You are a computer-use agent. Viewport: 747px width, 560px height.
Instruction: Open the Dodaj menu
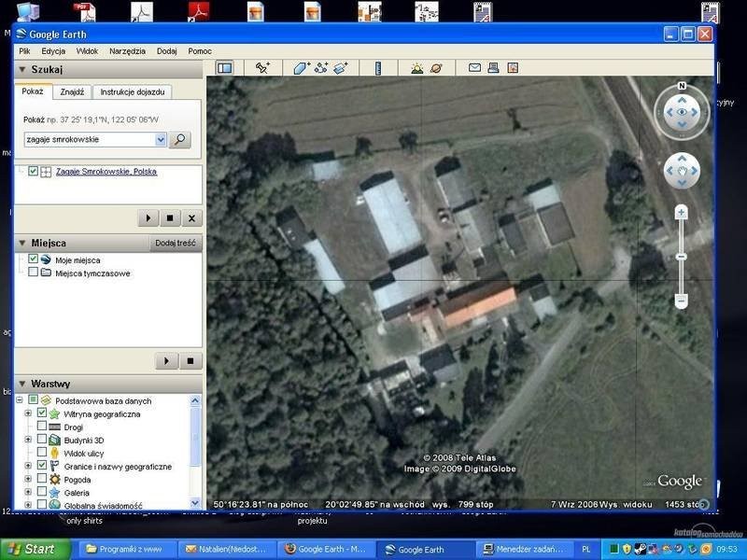coord(167,51)
